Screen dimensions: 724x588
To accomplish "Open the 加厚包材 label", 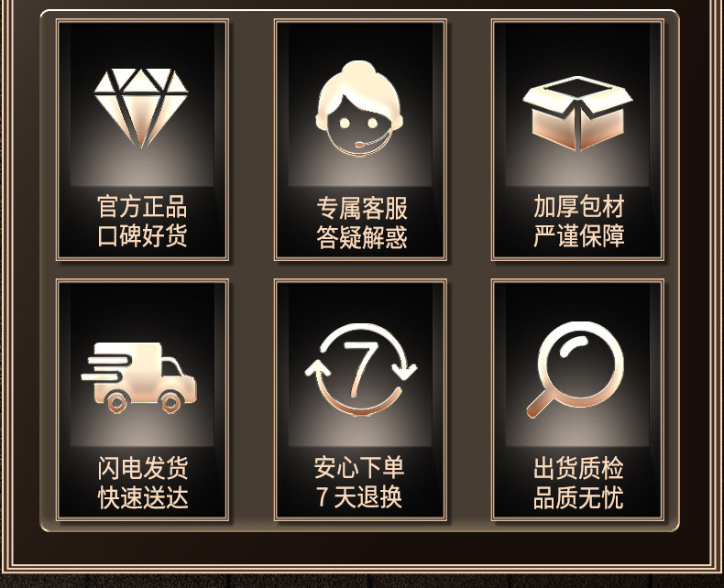I will pyautogui.click(x=579, y=206).
